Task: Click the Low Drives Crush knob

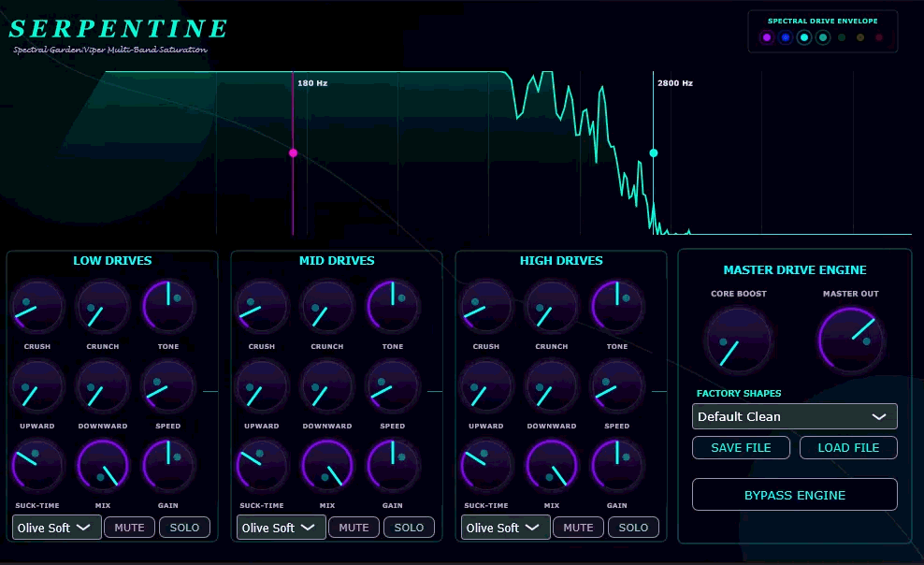Action: tap(37, 307)
